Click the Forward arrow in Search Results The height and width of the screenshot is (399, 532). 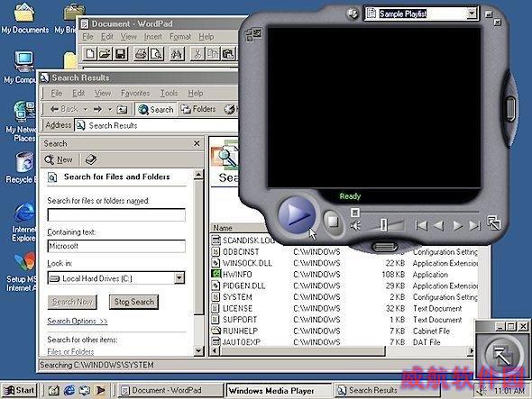(x=97, y=109)
